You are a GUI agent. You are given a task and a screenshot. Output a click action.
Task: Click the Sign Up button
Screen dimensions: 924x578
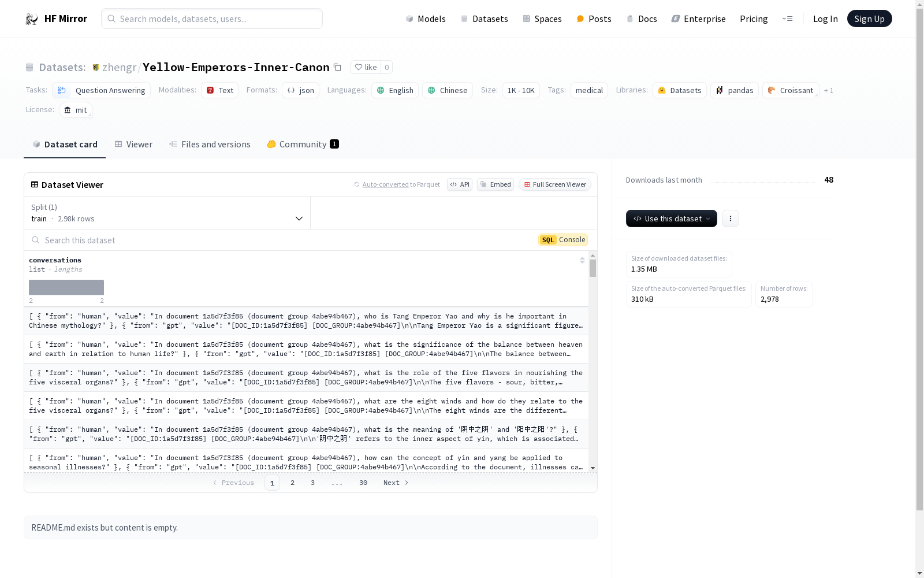[869, 18]
